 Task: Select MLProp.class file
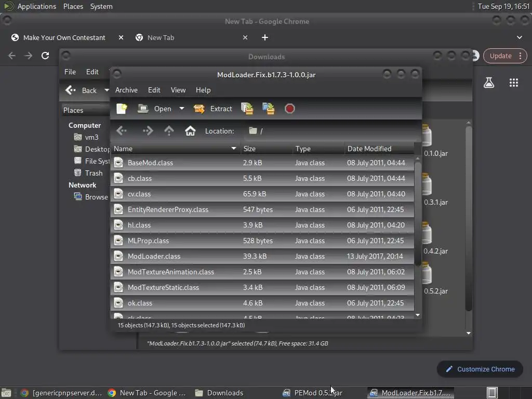[262, 241]
